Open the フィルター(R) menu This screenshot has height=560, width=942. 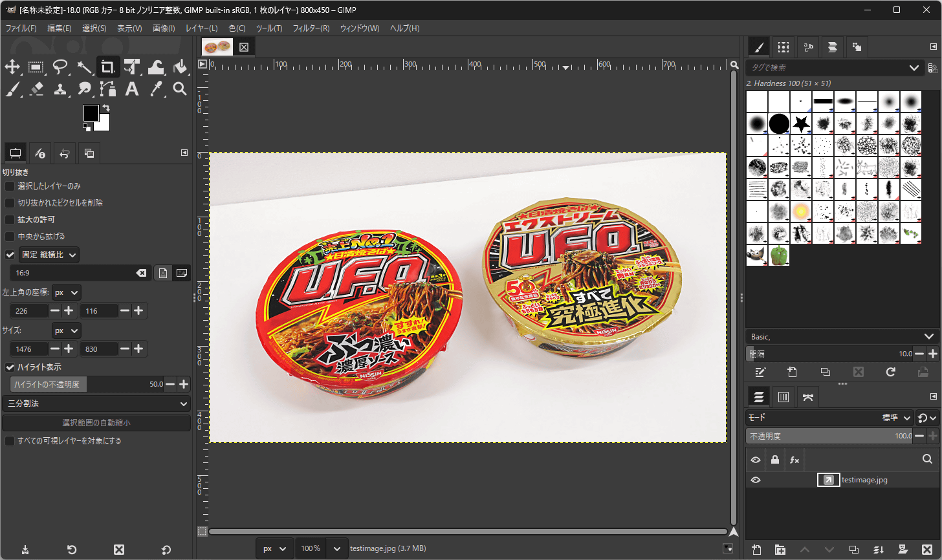click(x=311, y=28)
